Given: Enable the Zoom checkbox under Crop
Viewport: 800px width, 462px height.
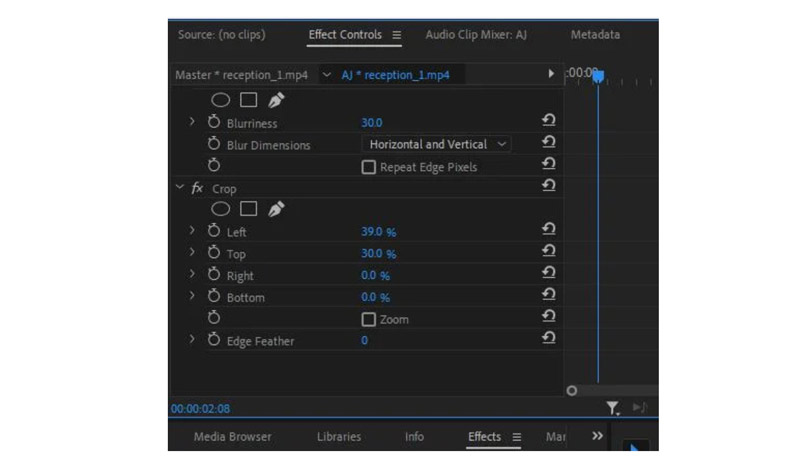Looking at the screenshot, I should click(368, 319).
